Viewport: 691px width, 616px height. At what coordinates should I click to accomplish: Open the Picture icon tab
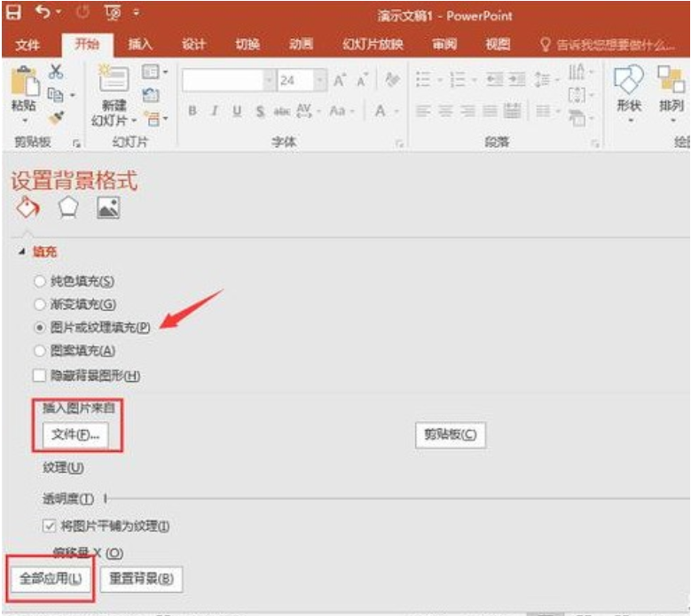click(x=107, y=207)
